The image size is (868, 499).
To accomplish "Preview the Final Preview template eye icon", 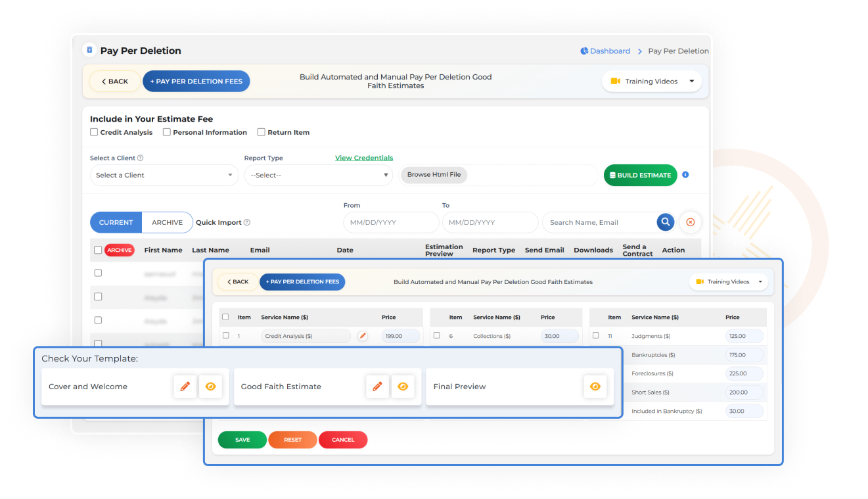I will [x=595, y=387].
